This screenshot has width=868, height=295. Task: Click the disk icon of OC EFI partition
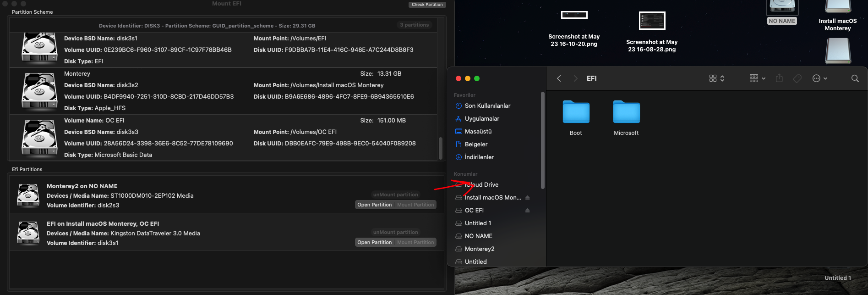[39, 137]
